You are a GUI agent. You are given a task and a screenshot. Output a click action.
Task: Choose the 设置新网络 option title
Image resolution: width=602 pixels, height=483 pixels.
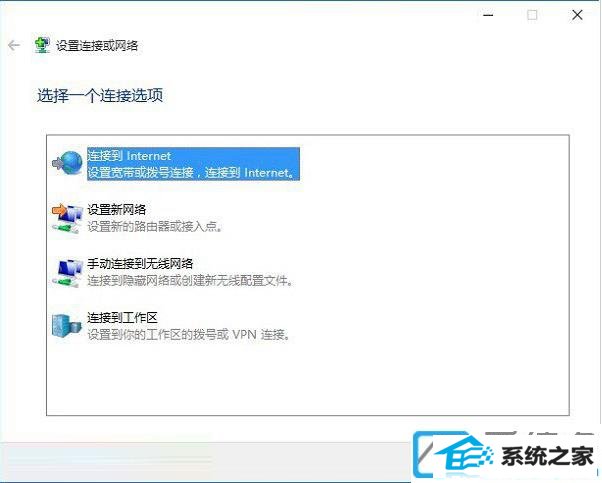tap(117, 210)
